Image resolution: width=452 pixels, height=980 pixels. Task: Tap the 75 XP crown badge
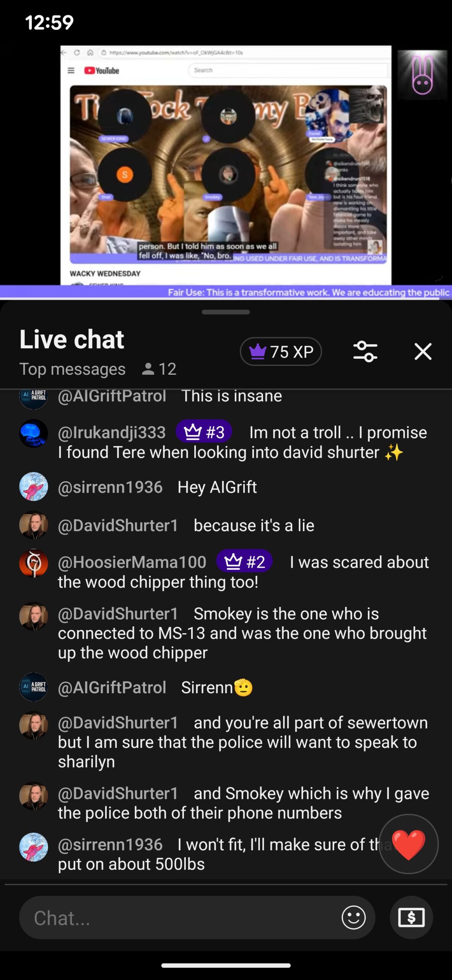coord(281,351)
